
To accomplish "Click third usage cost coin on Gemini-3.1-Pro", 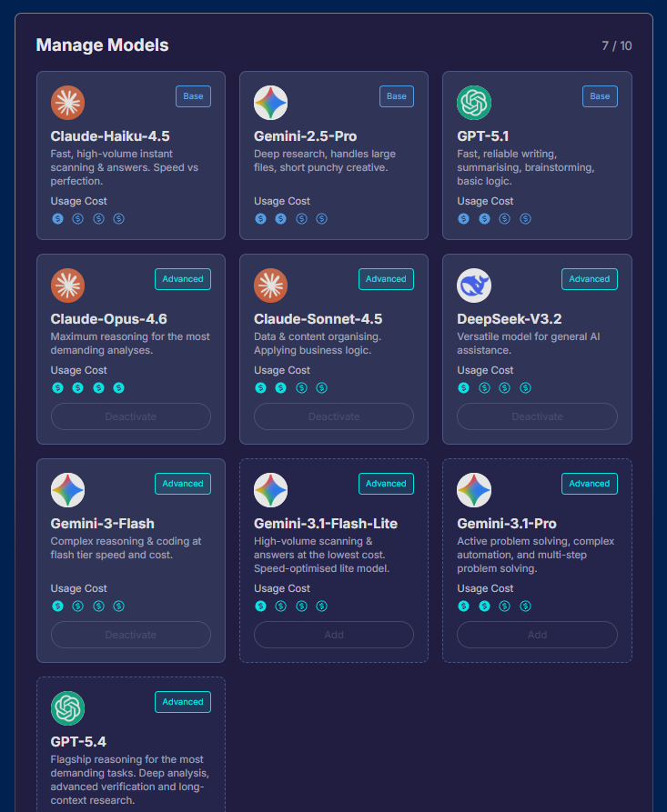I will coord(505,606).
